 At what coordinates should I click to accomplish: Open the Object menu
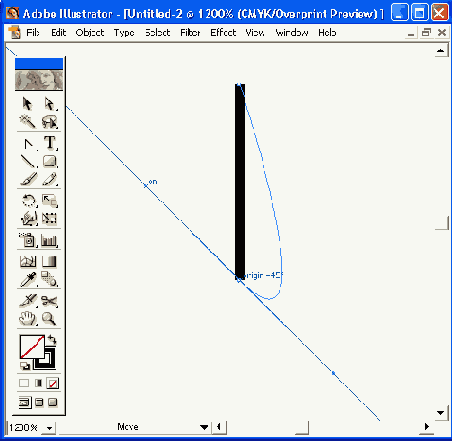pyautogui.click(x=90, y=33)
